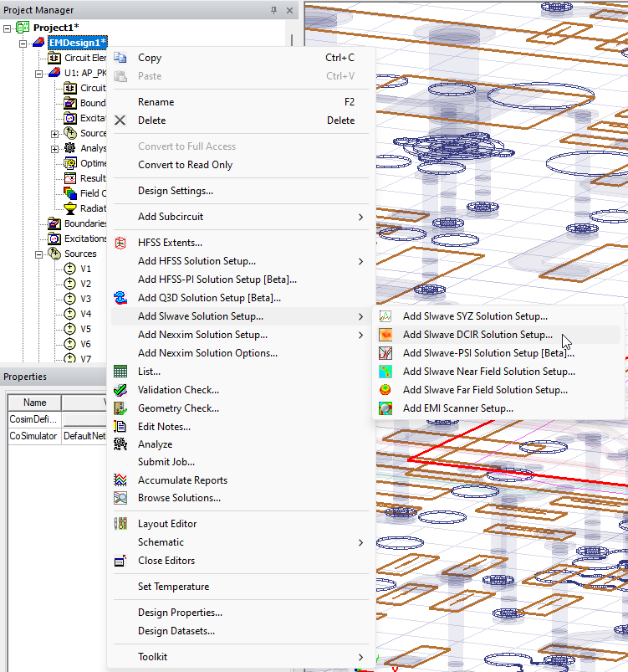Click the SIwave DCIR Solution icon

point(385,335)
